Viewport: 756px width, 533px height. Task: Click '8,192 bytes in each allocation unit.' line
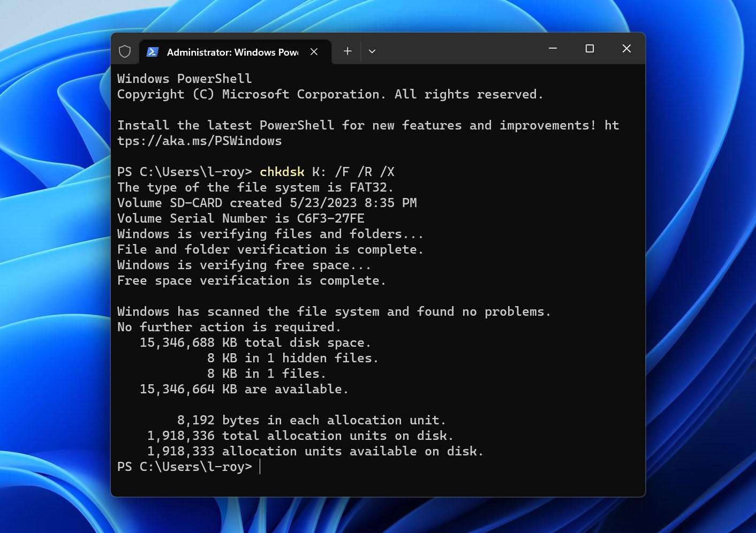point(312,420)
